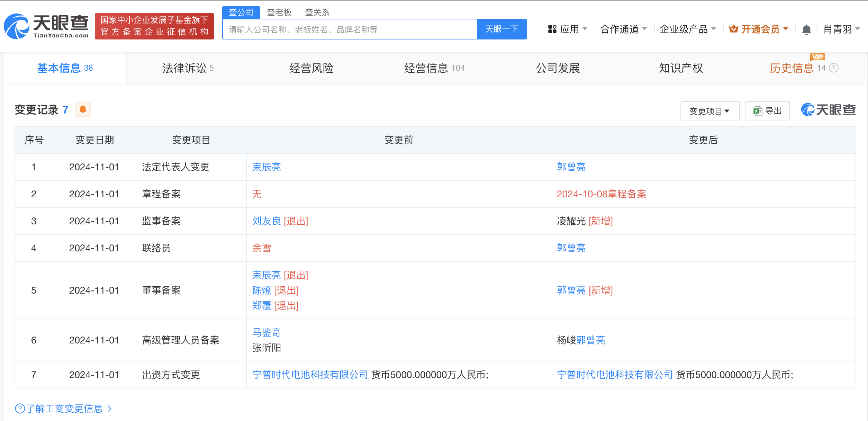Click the notification bell in the header
868x421 pixels.
tap(806, 29)
